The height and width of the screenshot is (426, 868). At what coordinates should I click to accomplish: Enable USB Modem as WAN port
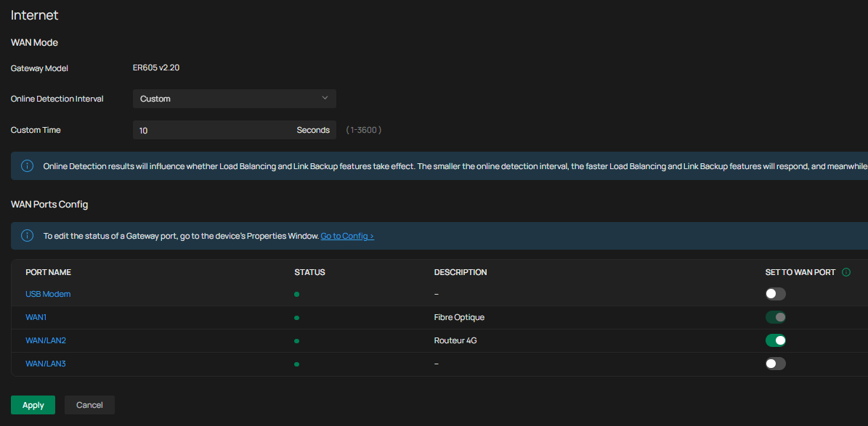point(775,294)
